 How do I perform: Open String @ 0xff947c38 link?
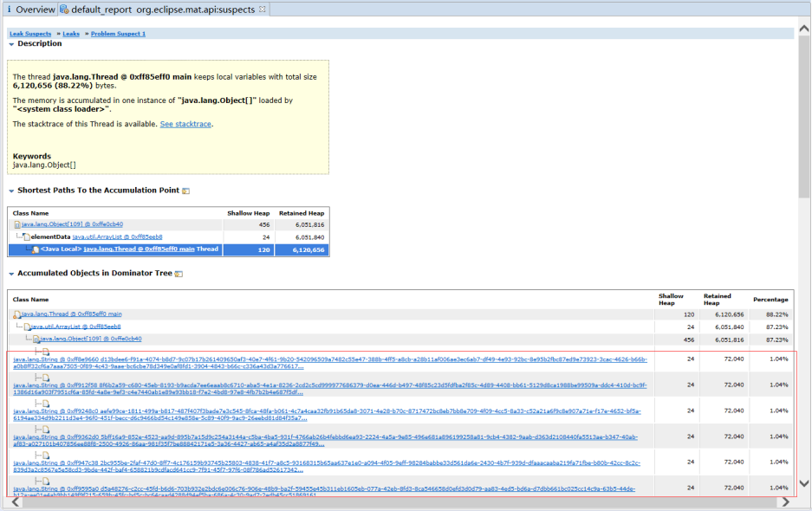point(326,466)
